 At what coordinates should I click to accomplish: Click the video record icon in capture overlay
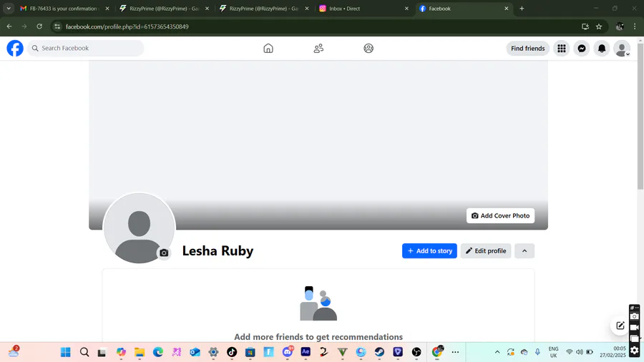pyautogui.click(x=635, y=328)
